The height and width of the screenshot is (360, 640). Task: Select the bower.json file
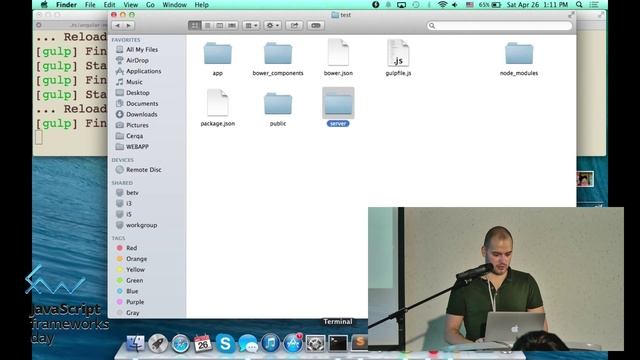pyautogui.click(x=338, y=53)
